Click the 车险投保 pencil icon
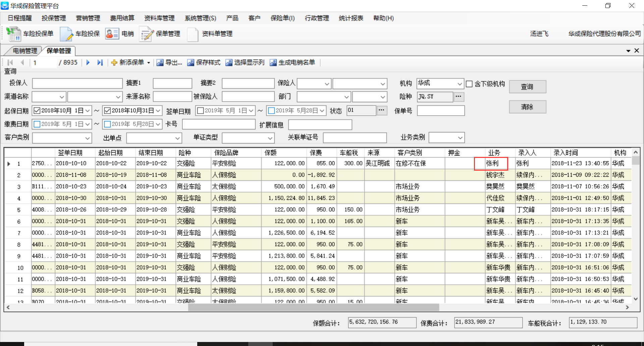Image resolution: width=644 pixels, height=346 pixels. 66,34
